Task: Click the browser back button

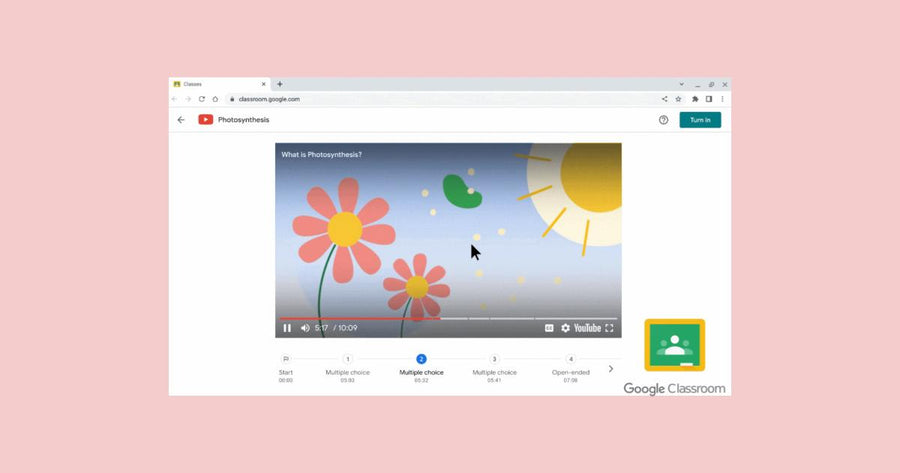Action: [x=174, y=99]
